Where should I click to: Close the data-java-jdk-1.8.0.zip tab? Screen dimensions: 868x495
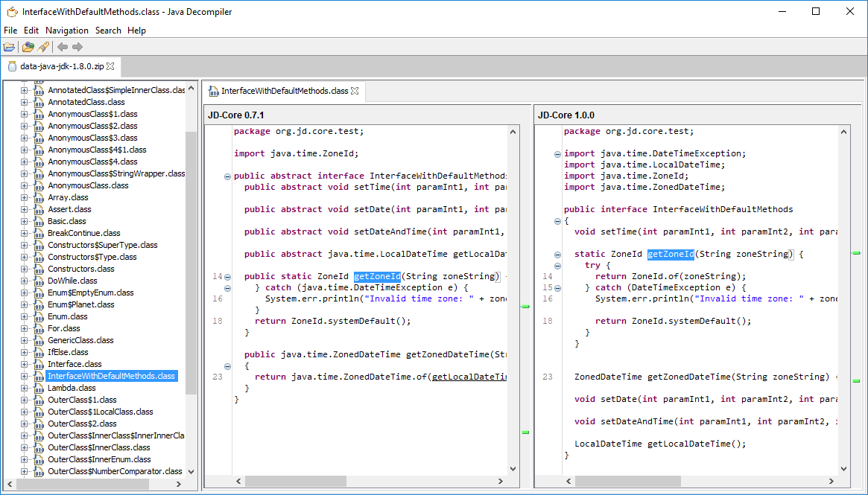point(110,66)
